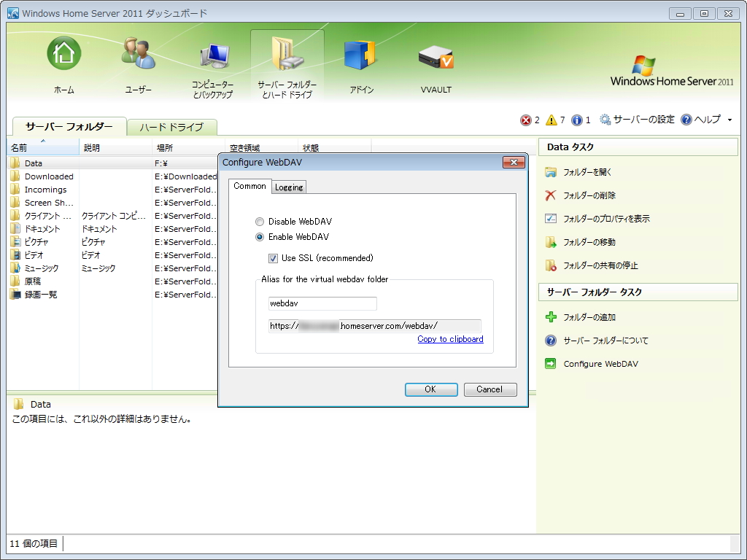Click the フォルダーの削除 red X icon
This screenshot has height=560, width=747.
[x=551, y=195]
